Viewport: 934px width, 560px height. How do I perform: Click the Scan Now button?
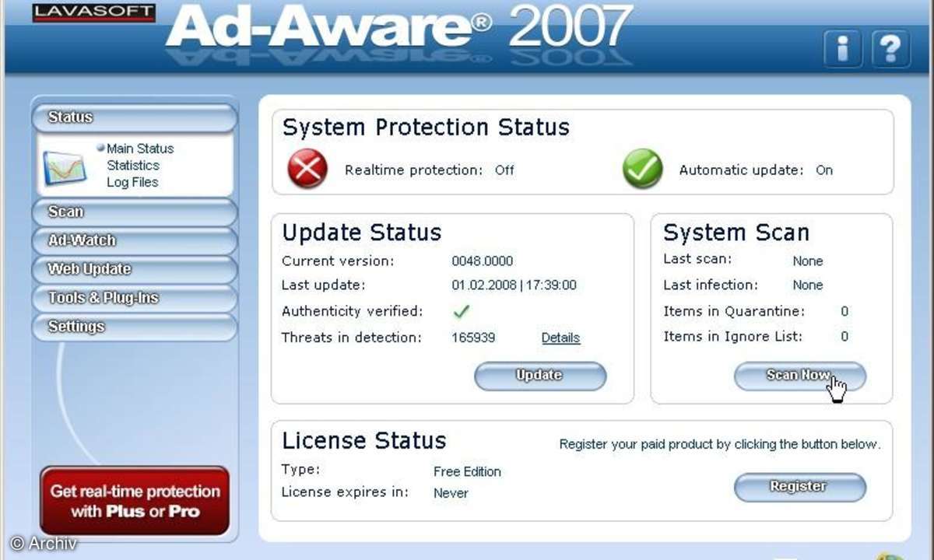pos(799,376)
